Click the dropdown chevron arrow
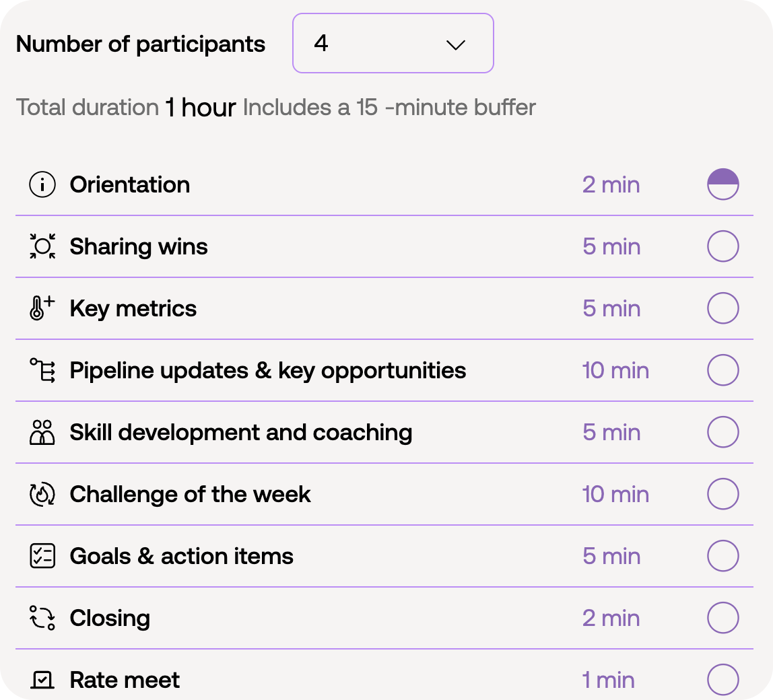 click(455, 45)
